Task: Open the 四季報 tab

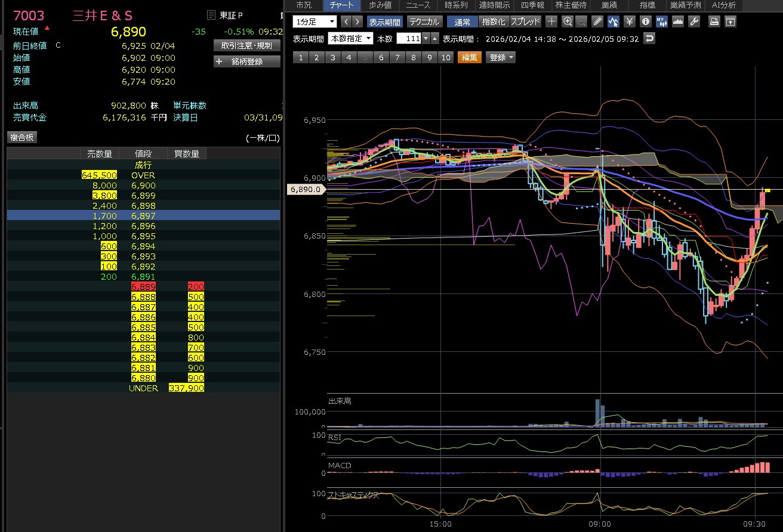Action: 532,5
